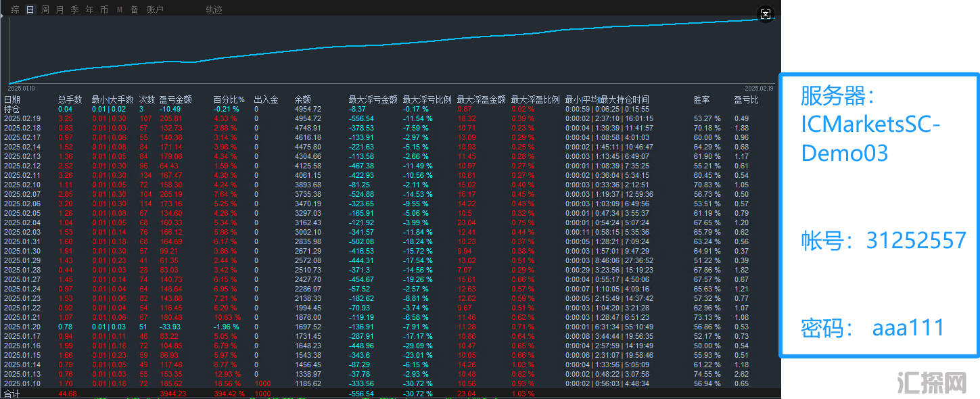Click the 总手数 column header
Screen dimensions: 980x399
(70, 99)
